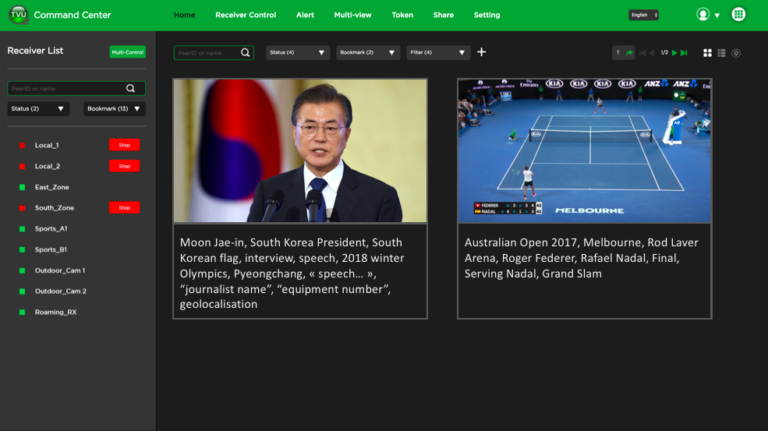Select Local_2 receiver name
768x431 pixels.
pyautogui.click(x=47, y=167)
